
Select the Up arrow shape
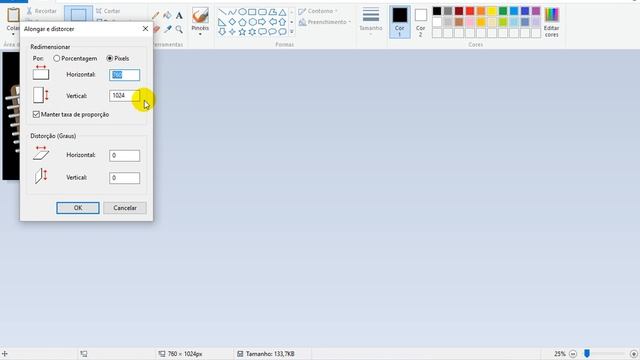[282, 22]
